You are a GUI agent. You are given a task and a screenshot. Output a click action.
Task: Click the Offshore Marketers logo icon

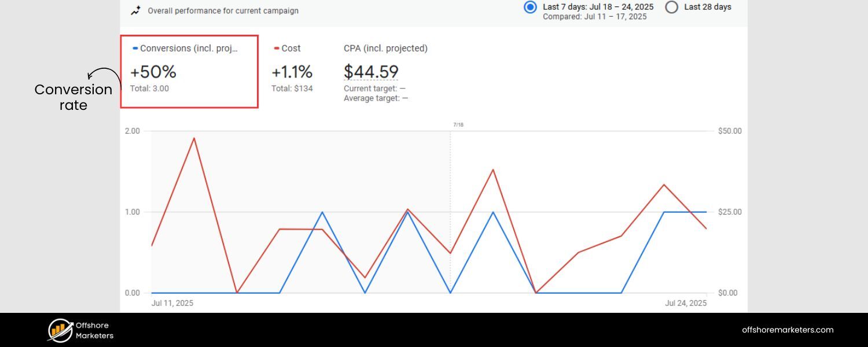click(58, 330)
